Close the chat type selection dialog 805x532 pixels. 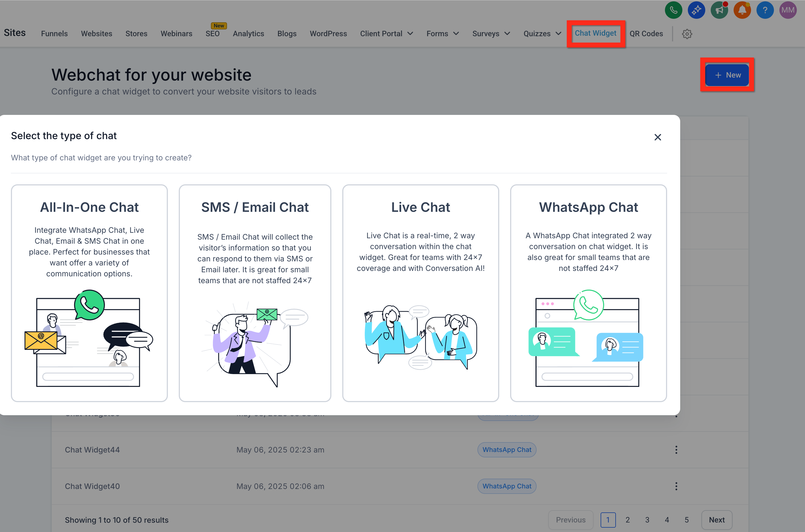[x=658, y=137]
